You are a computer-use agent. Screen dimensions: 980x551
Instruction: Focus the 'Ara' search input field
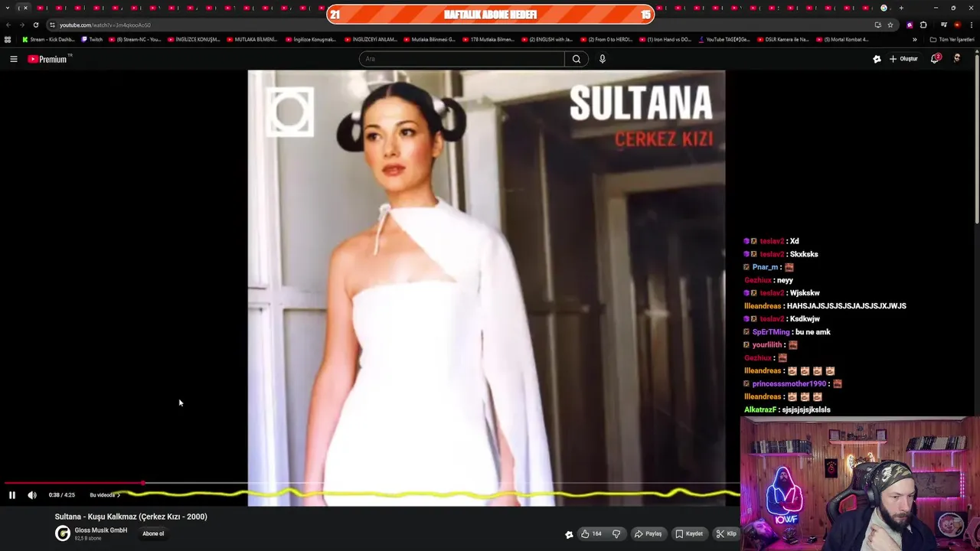click(x=462, y=59)
